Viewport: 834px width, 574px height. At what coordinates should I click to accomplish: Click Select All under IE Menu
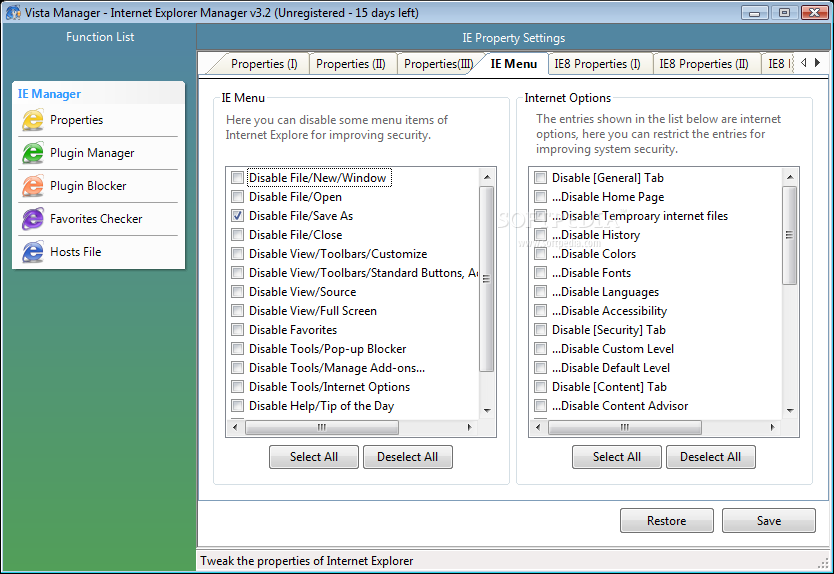314,457
